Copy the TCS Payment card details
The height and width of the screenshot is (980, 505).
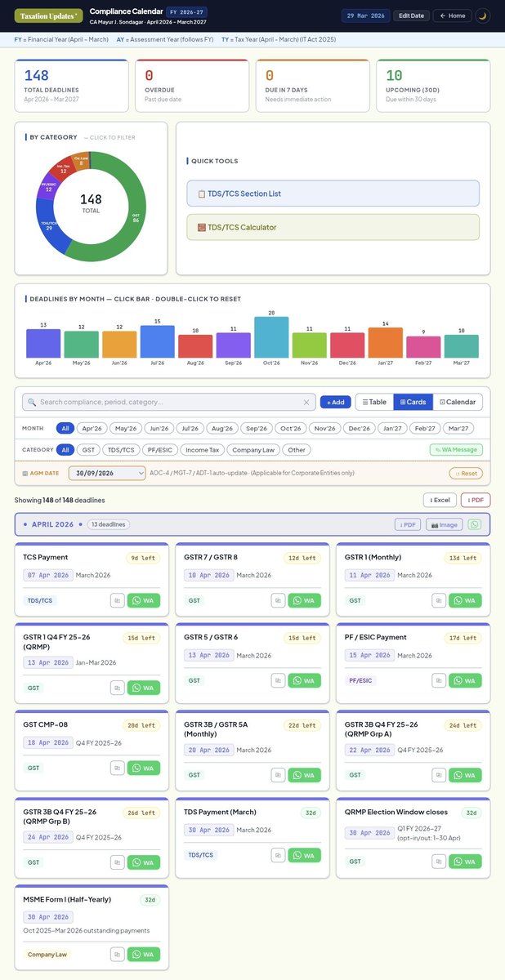[117, 600]
